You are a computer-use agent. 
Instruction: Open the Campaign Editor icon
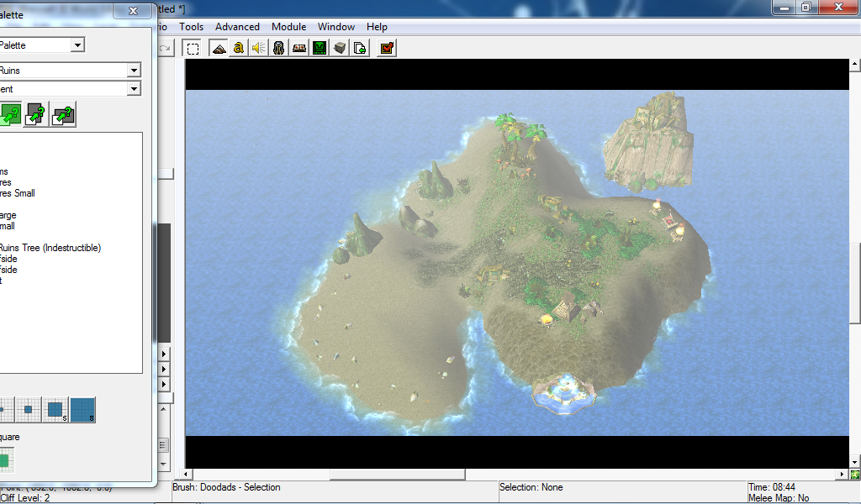(298, 48)
